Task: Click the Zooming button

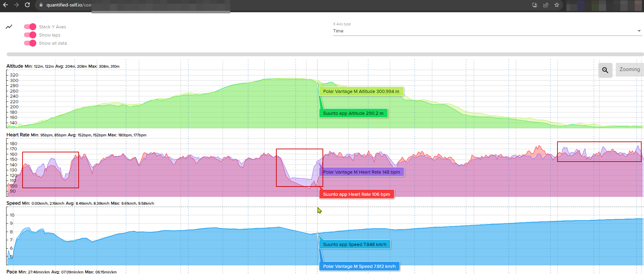Action: pyautogui.click(x=630, y=69)
